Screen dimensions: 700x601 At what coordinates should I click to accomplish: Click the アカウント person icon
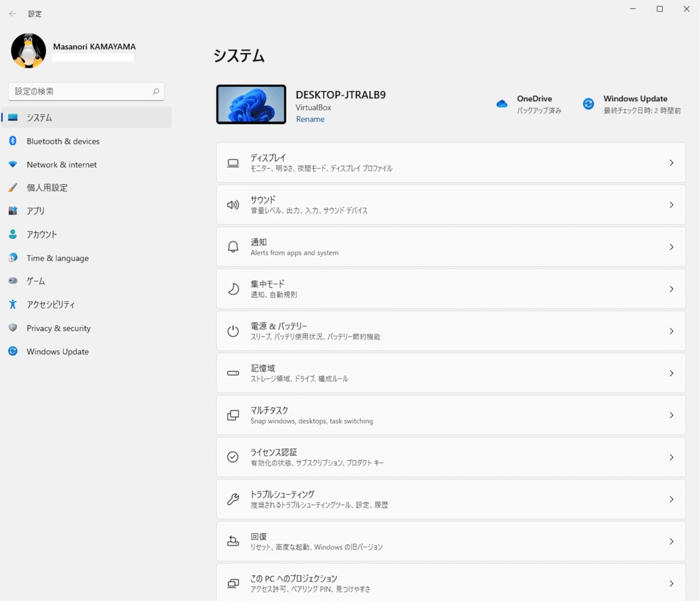point(13,234)
